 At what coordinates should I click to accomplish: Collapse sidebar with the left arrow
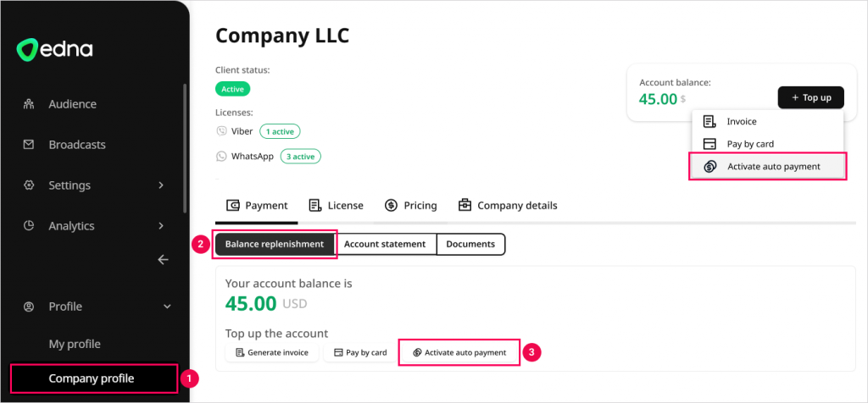point(164,260)
